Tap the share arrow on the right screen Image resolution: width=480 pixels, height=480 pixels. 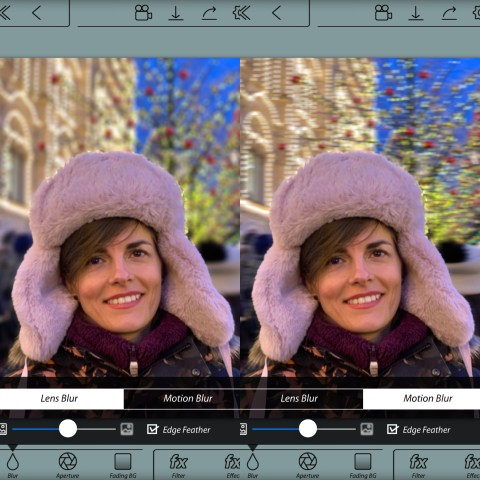(449, 13)
